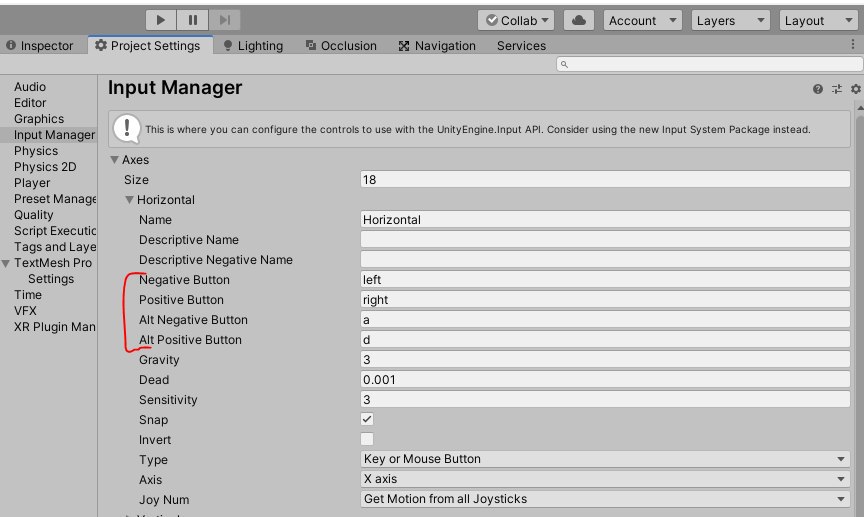Select the Project Settings tab
The width and height of the screenshot is (864, 517).
click(150, 45)
